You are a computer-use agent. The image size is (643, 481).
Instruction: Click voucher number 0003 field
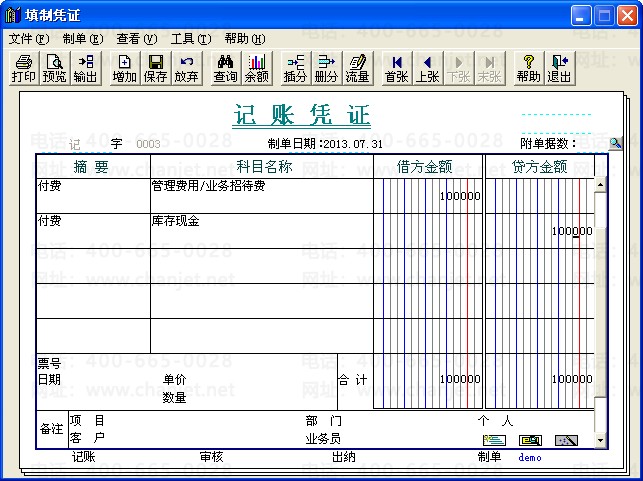[148, 144]
